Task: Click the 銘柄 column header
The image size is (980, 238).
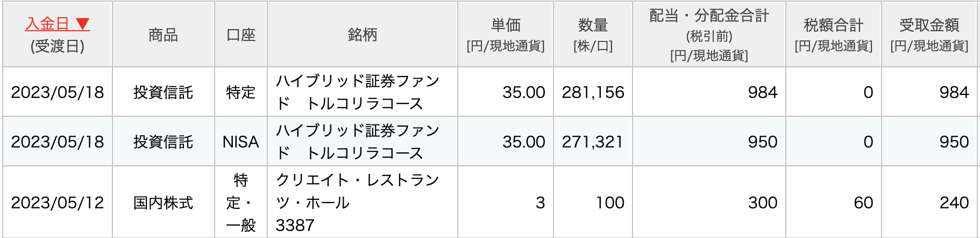Action: click(x=362, y=35)
